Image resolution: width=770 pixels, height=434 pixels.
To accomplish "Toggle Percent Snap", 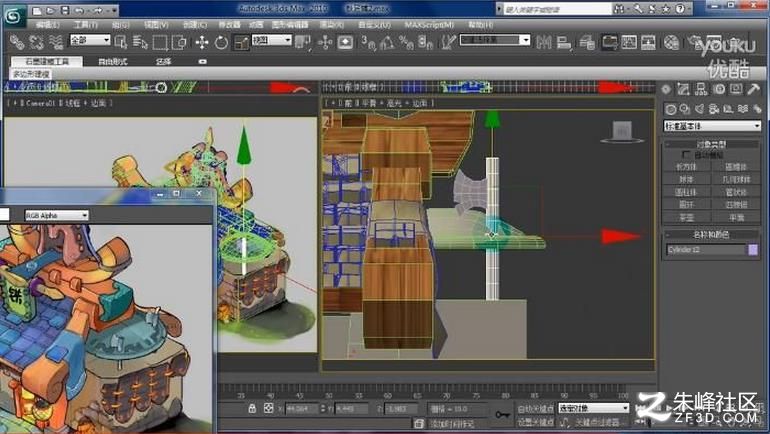I will (406, 43).
